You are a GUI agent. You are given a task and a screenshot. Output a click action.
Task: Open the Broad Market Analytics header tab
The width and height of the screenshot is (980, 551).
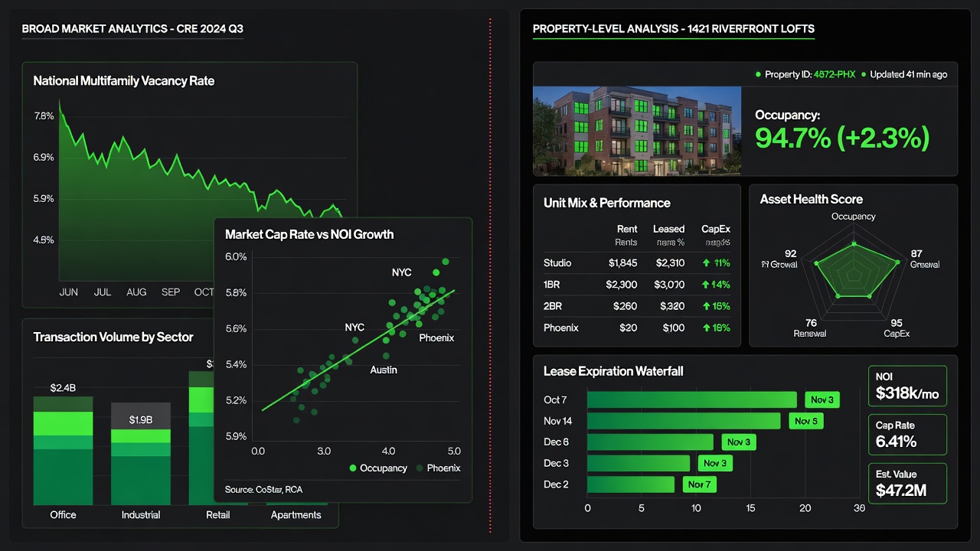click(132, 29)
